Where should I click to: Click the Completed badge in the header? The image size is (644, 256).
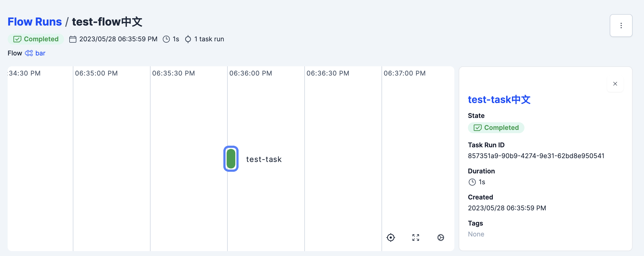[36, 39]
